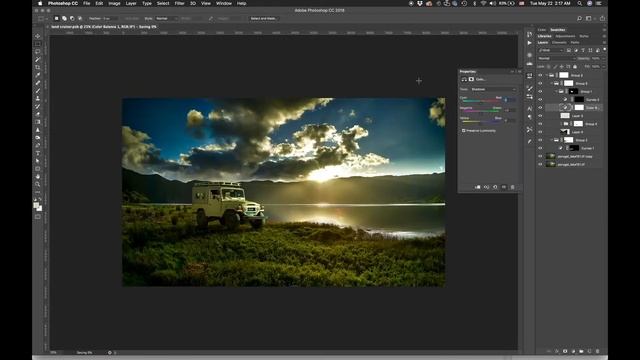Select the Clone Stamp tool

click(38, 98)
